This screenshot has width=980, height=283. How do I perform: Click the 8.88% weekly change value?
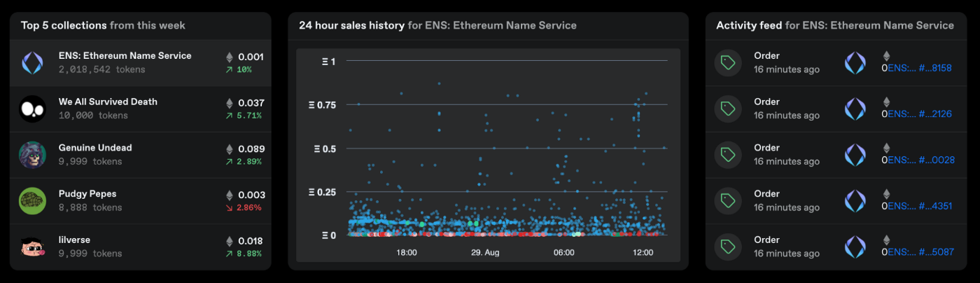(249, 254)
